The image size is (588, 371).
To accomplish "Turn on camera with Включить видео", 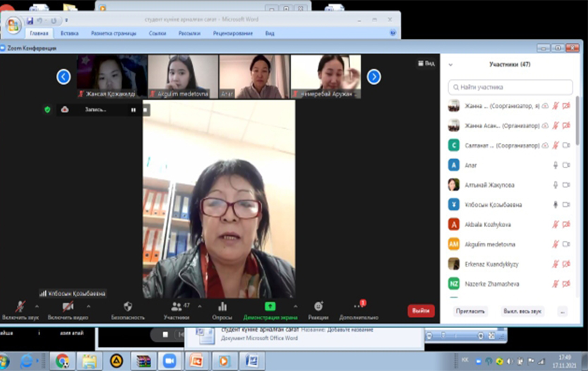I will click(68, 307).
